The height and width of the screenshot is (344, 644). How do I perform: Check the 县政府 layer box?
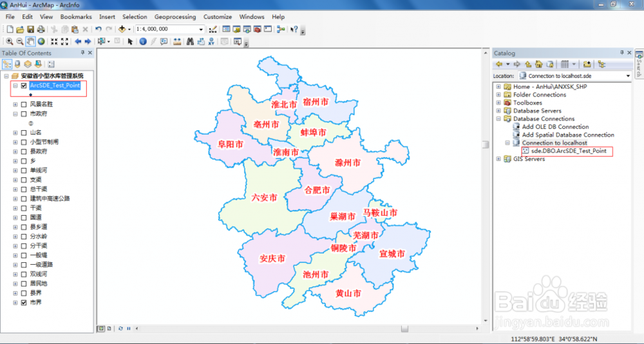(23, 151)
